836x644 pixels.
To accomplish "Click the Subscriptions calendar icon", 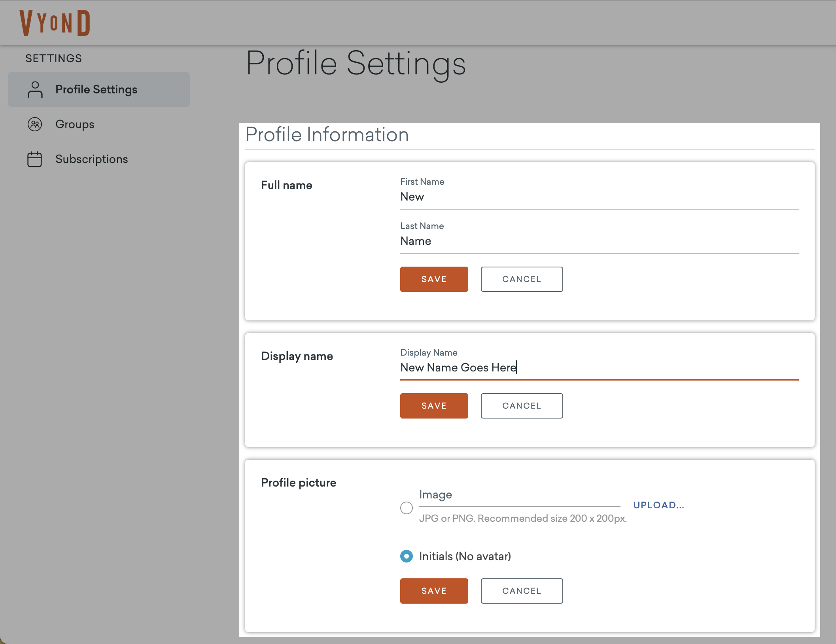I will click(35, 159).
